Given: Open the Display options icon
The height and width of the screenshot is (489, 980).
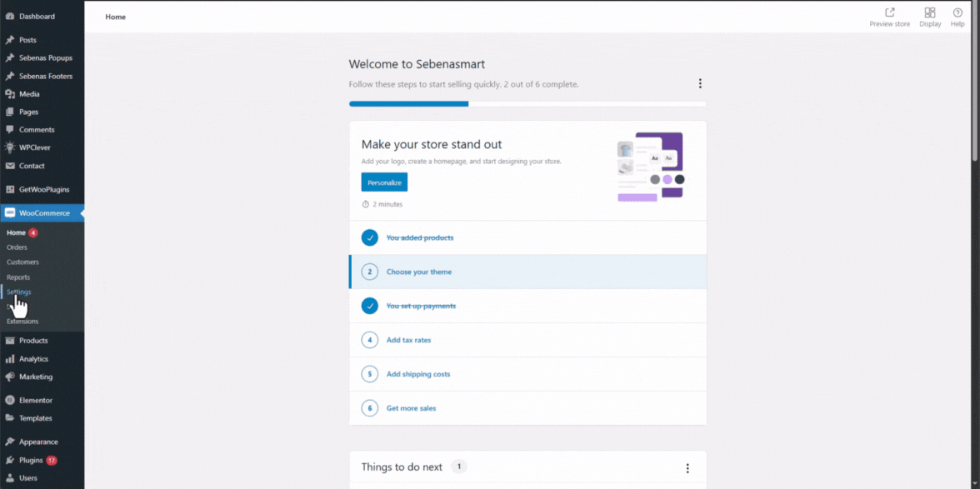Looking at the screenshot, I should [x=930, y=12].
